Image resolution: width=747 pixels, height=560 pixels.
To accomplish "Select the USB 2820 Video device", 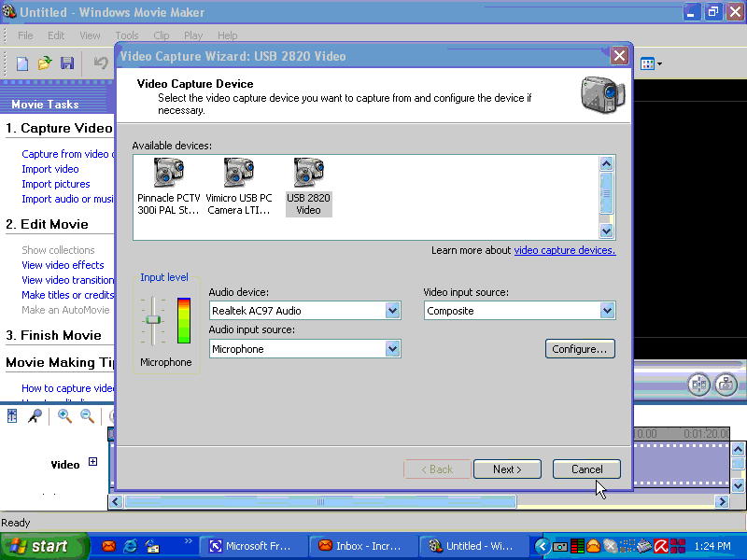I will 308,187.
